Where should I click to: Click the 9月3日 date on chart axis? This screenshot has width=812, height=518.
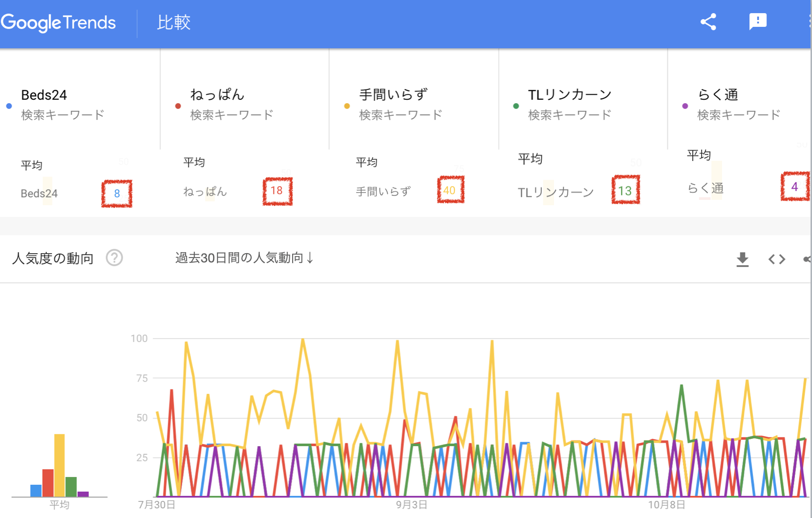(411, 505)
